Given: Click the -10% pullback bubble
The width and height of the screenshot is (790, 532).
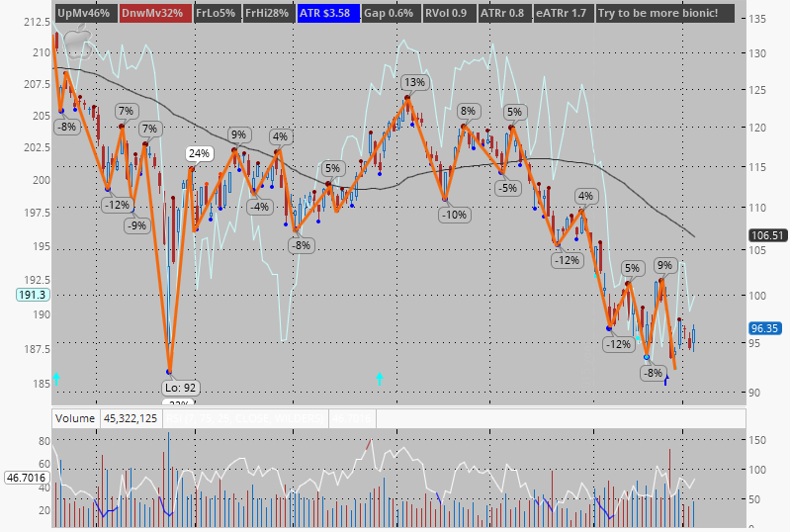Looking at the screenshot, I should pos(455,215).
